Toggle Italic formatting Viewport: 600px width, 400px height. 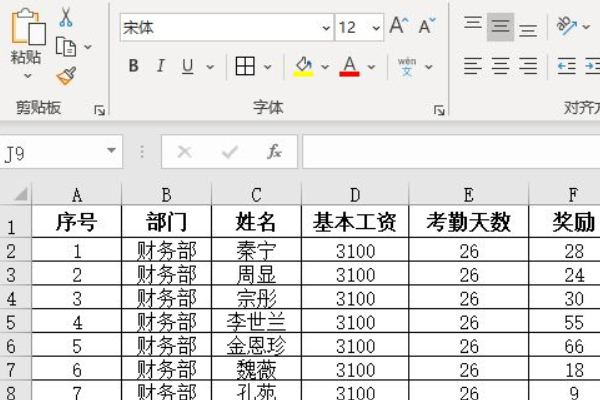pos(161,66)
